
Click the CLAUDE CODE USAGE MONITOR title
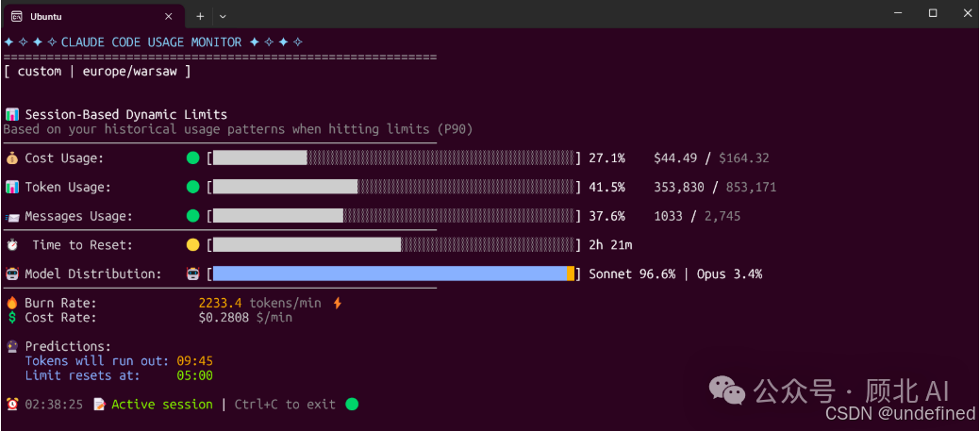[151, 42]
